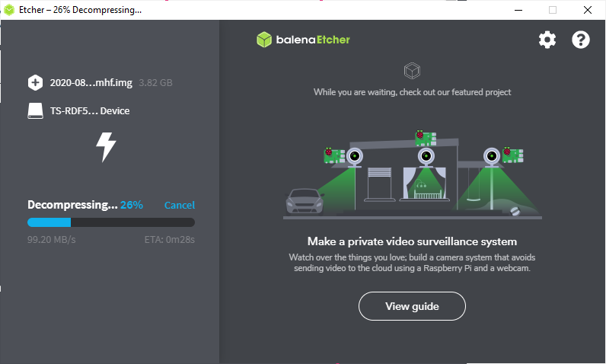Viewport: 606px width, 364px height.
Task: Click the surveillance system illustration
Action: 413,174
